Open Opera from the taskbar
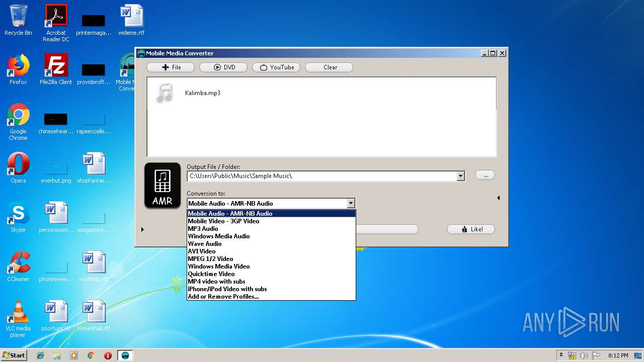 click(x=108, y=355)
